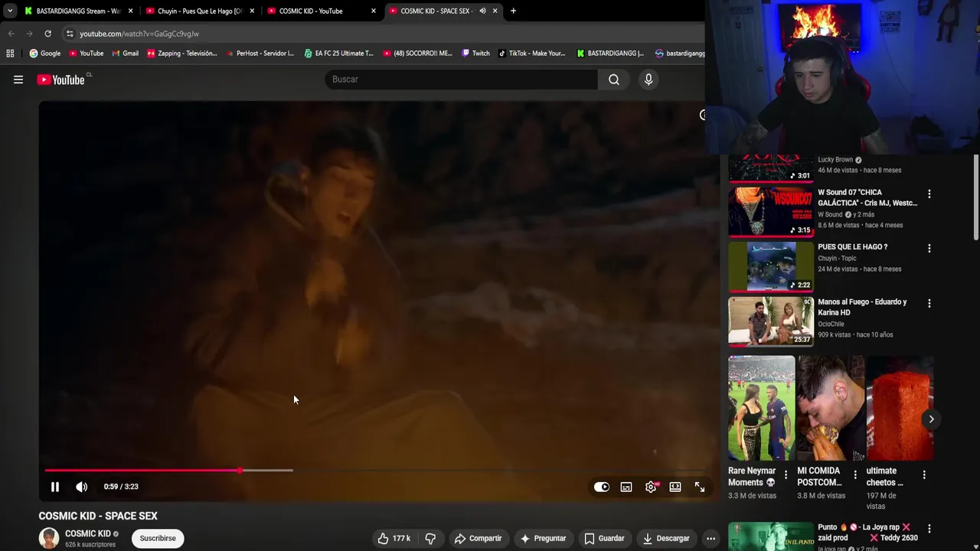Open the Twitch bookmark

pyautogui.click(x=475, y=54)
